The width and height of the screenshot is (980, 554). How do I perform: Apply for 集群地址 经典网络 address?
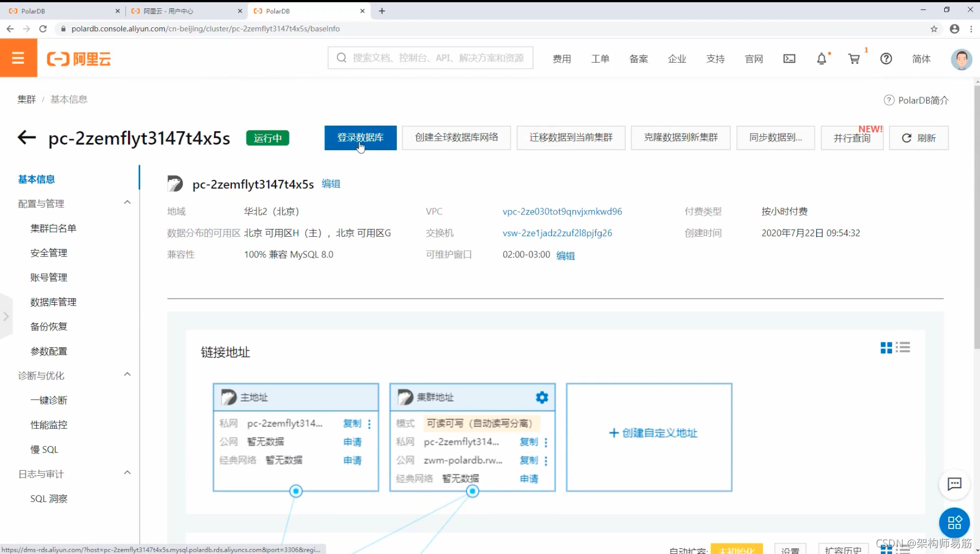tap(529, 479)
